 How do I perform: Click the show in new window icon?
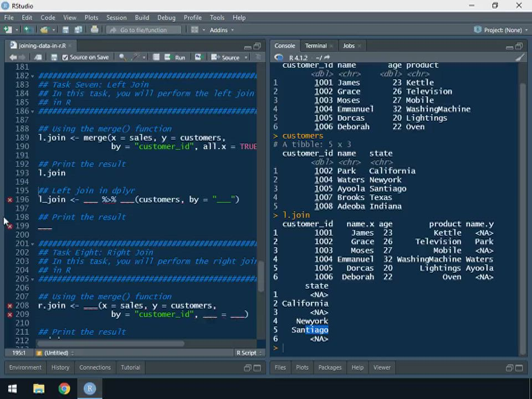(x=38, y=57)
